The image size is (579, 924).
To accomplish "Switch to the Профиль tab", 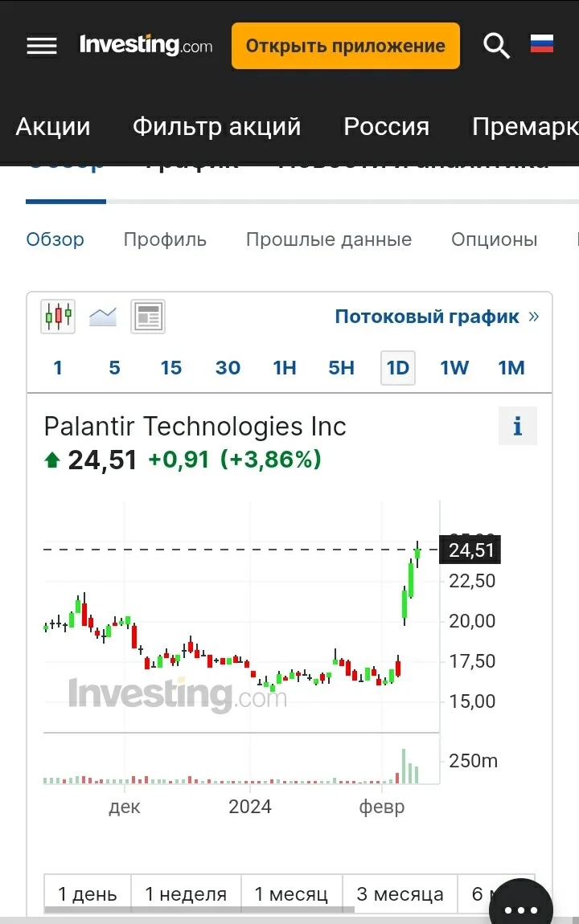I will (x=165, y=239).
